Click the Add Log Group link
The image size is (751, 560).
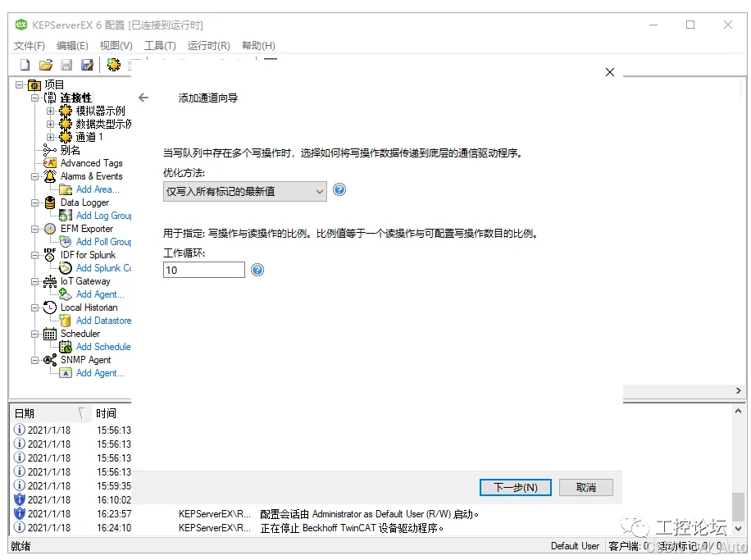click(103, 216)
